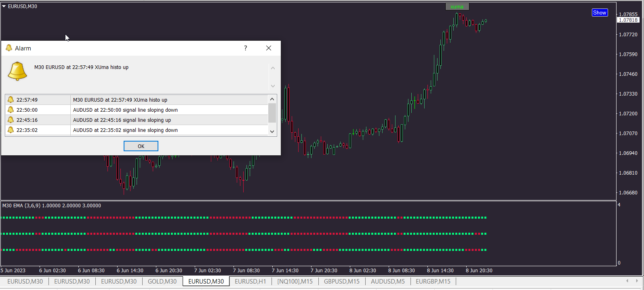The image size is (644, 290).
Task: Switch to the GOLD,M30 chart tab
Action: (x=162, y=282)
